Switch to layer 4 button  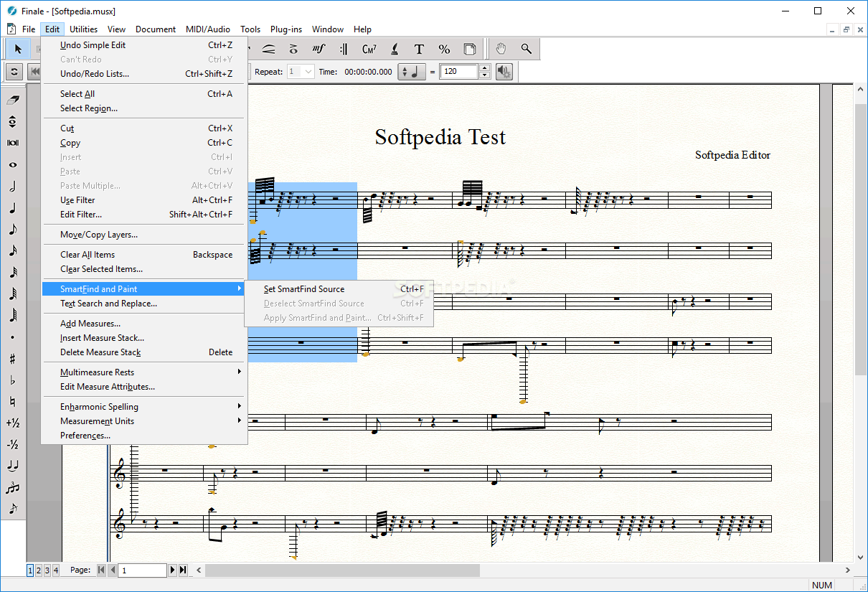coord(56,570)
